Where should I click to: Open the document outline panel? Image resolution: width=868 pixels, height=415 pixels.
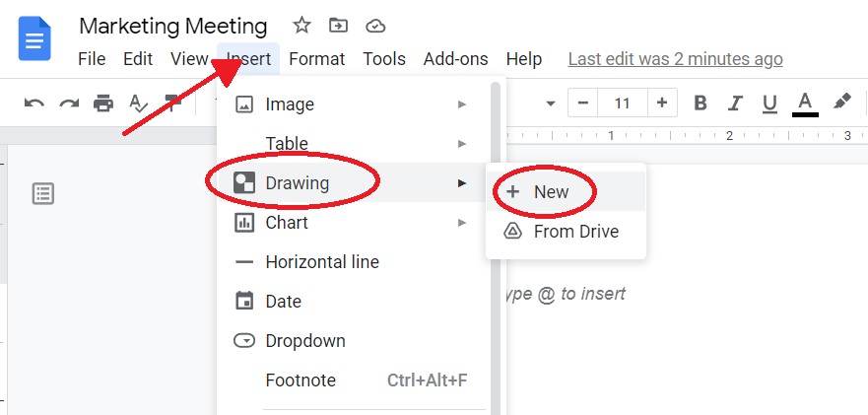point(43,194)
